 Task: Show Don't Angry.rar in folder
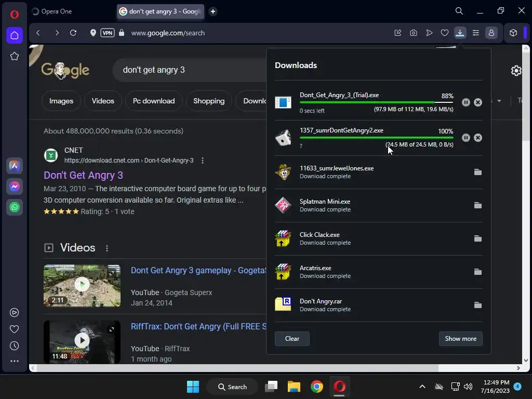(x=478, y=305)
